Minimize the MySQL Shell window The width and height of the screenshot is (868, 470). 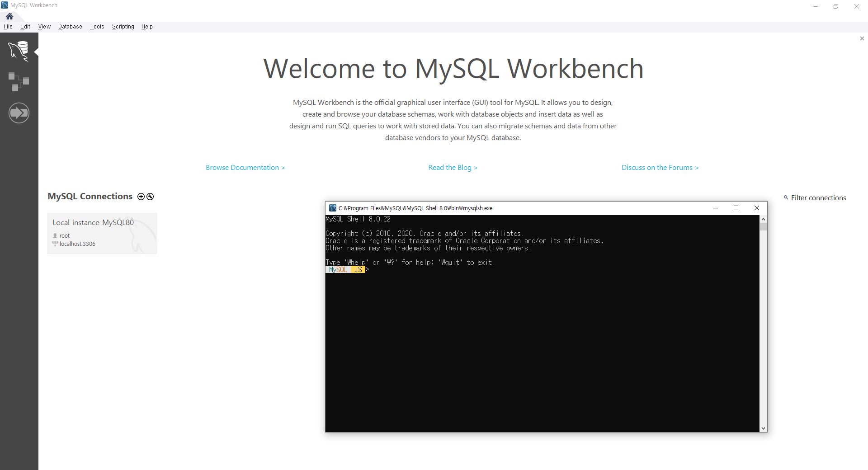[x=715, y=208]
